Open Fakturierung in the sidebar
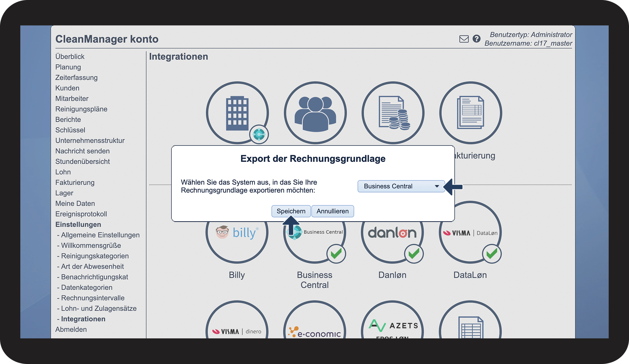This screenshot has height=364, width=629. click(75, 183)
